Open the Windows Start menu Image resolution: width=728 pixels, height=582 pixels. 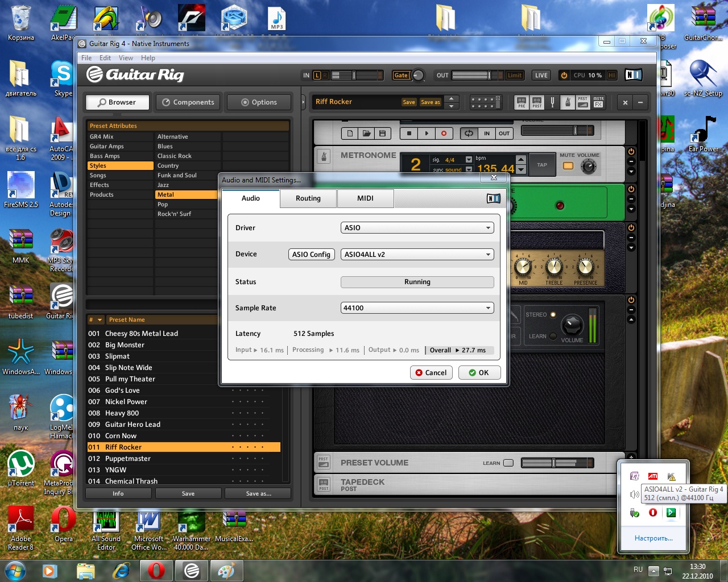point(15,570)
